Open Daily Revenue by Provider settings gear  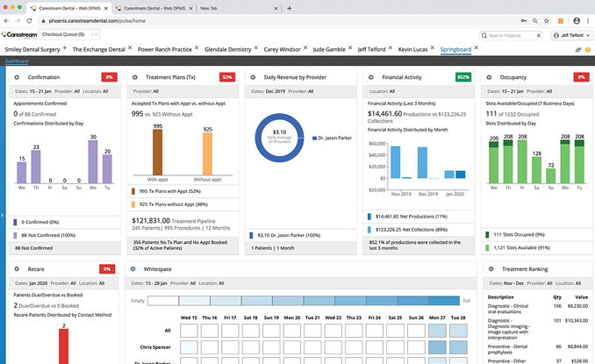(x=252, y=77)
